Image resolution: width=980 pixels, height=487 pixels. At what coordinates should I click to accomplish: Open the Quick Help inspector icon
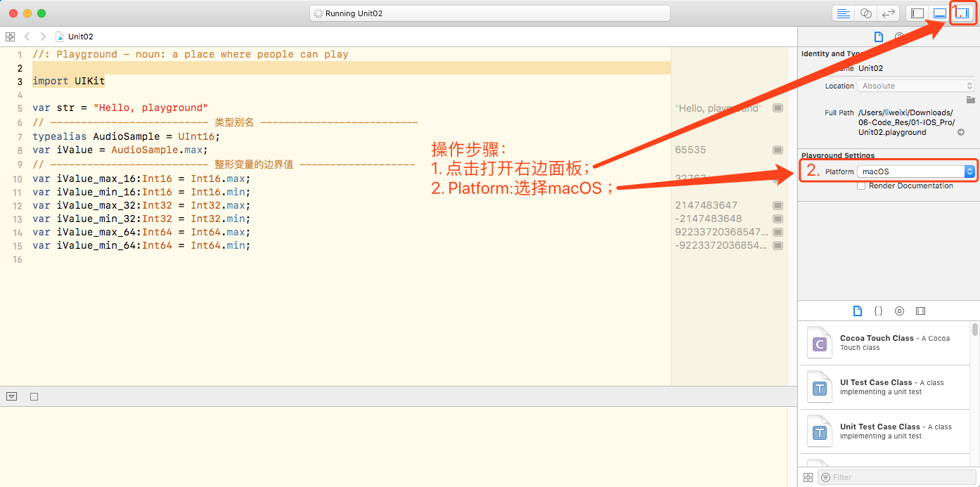point(901,37)
